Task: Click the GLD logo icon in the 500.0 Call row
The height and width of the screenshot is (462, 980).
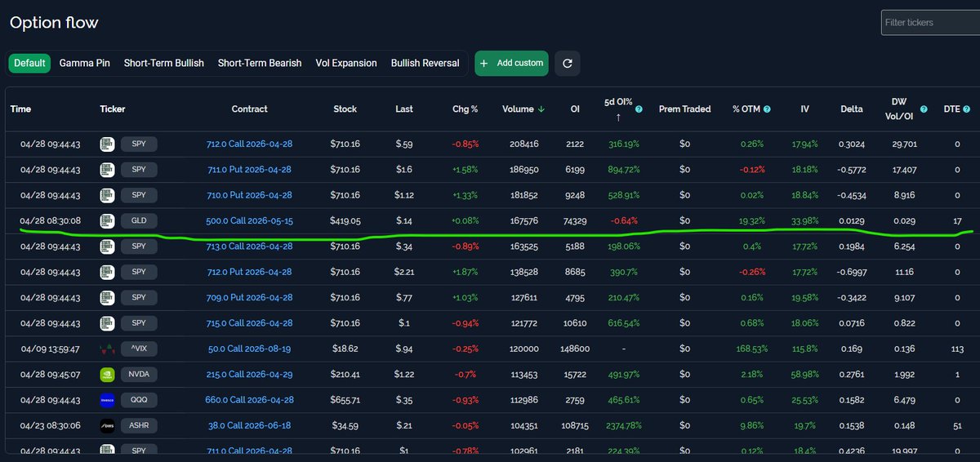Action: coord(107,220)
